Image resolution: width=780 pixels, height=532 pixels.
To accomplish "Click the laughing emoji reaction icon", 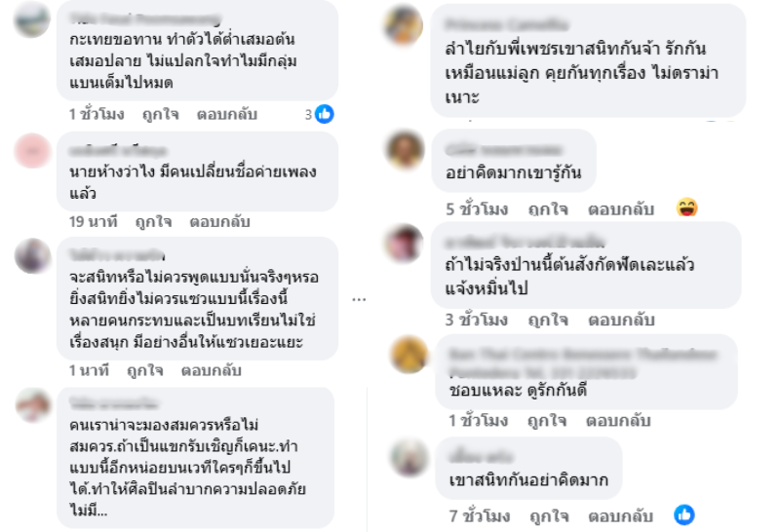I will (687, 208).
